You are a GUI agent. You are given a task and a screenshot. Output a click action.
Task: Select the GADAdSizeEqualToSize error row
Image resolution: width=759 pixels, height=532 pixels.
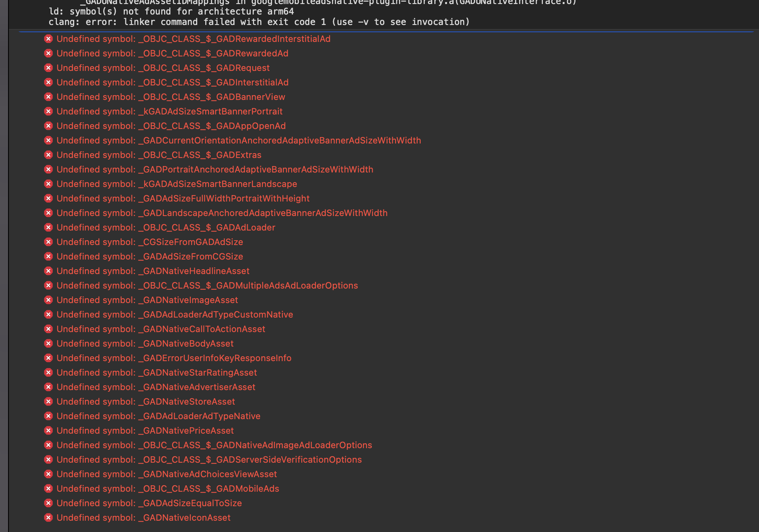coord(149,503)
